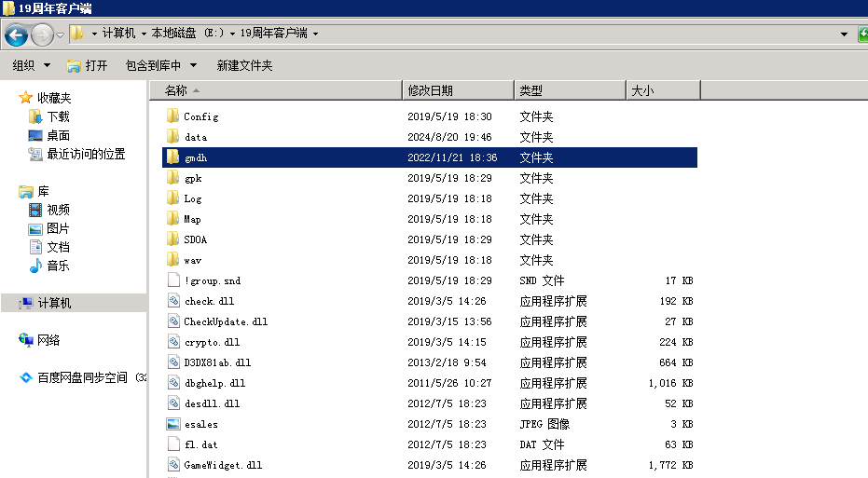Open the 图片 library
Image resolution: width=868 pixels, height=478 pixels.
tap(58, 228)
